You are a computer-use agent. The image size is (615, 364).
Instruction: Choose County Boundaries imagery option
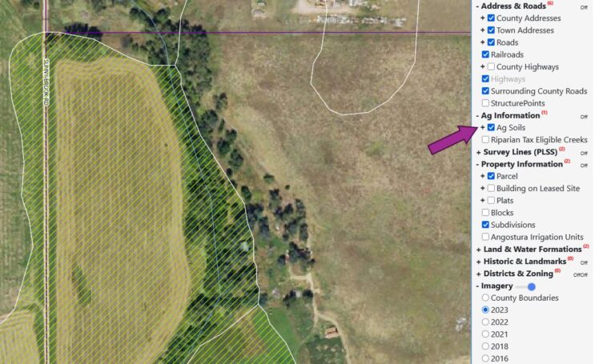[x=485, y=298]
